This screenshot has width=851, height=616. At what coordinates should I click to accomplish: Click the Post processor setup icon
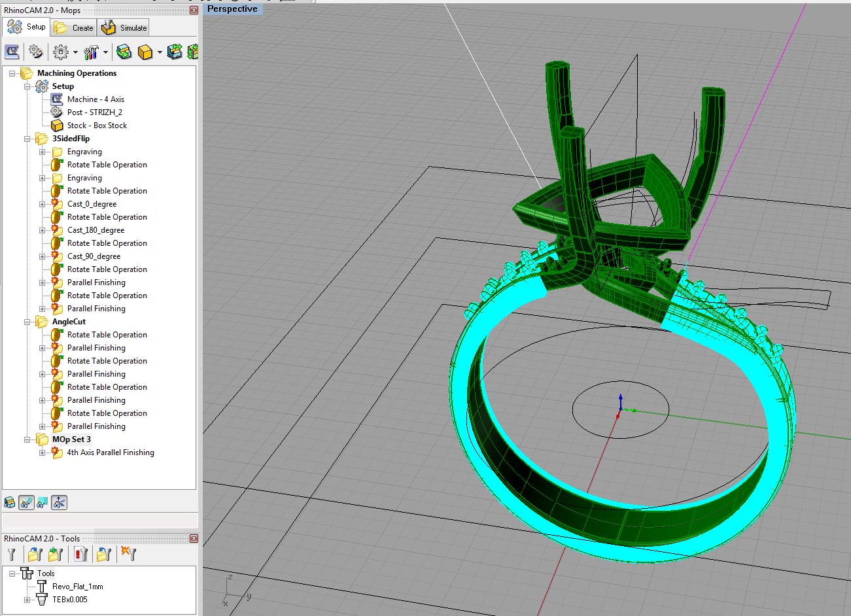pos(35,52)
